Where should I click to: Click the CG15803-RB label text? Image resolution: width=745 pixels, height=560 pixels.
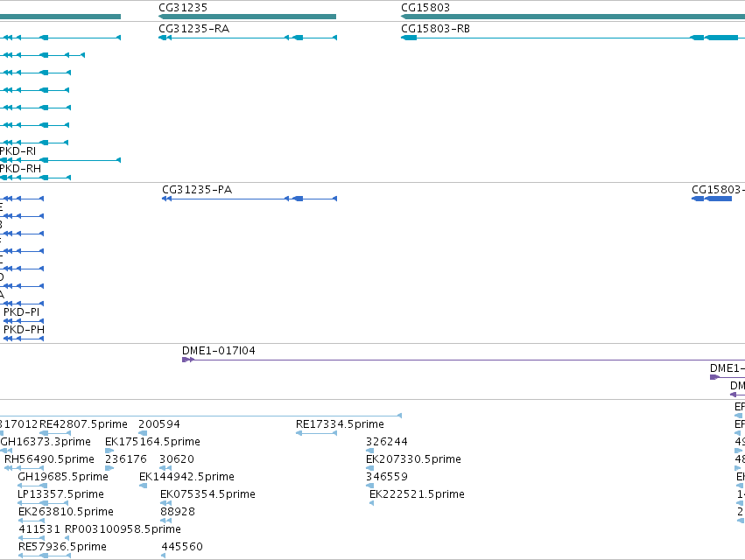[435, 29]
